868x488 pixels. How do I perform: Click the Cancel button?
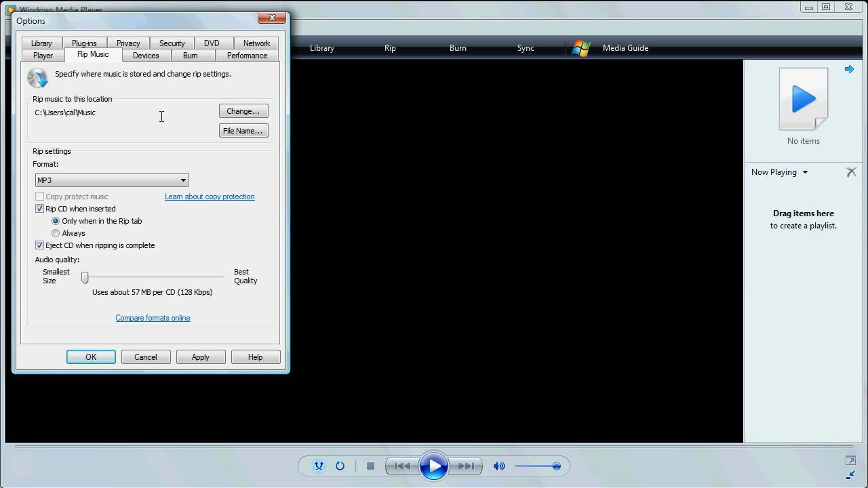tap(146, 357)
